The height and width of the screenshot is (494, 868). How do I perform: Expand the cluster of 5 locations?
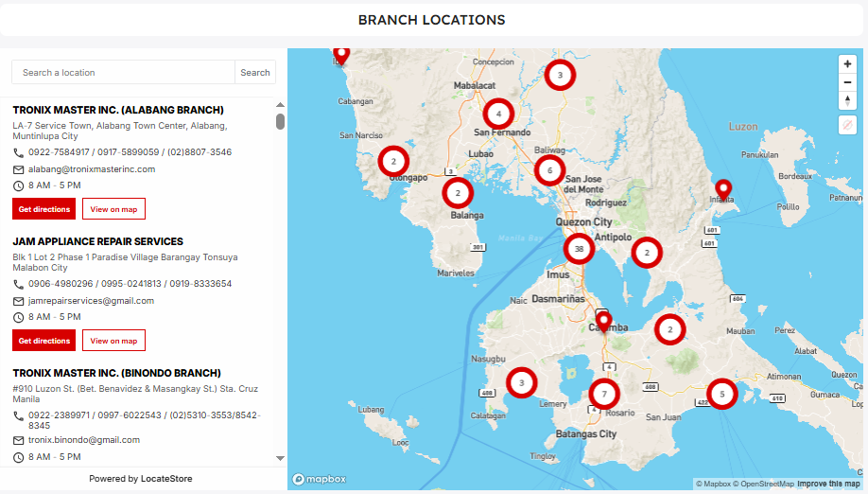[721, 393]
